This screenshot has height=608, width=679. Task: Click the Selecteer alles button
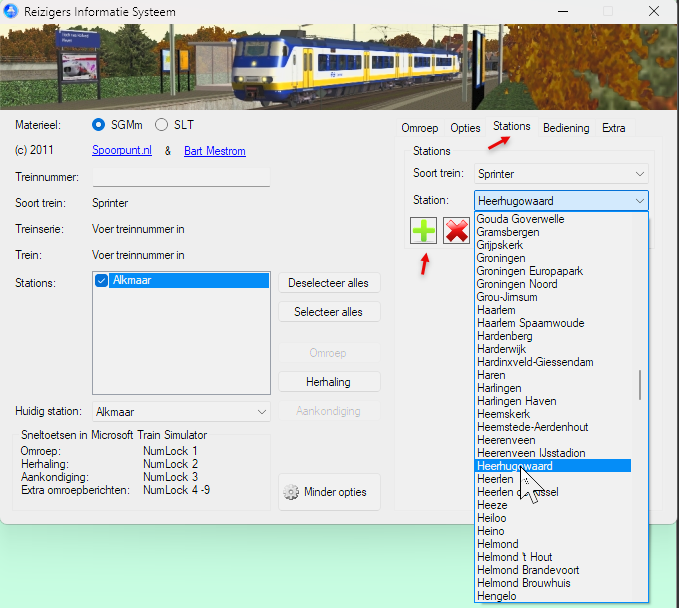tap(329, 312)
